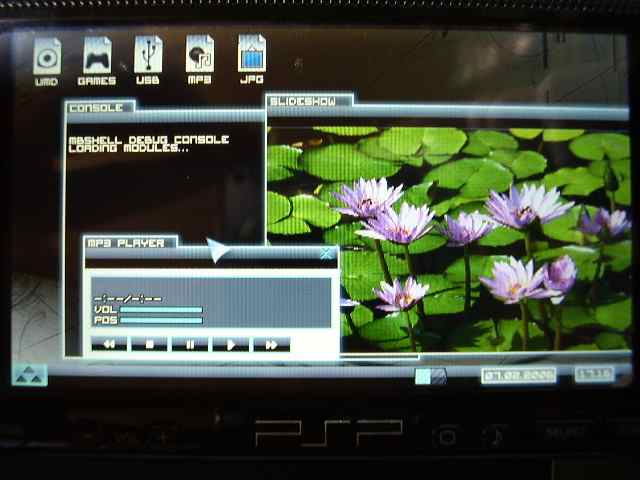This screenshot has width=640, height=480.
Task: Click the start menu arrows on taskbar
Action: click(x=29, y=375)
